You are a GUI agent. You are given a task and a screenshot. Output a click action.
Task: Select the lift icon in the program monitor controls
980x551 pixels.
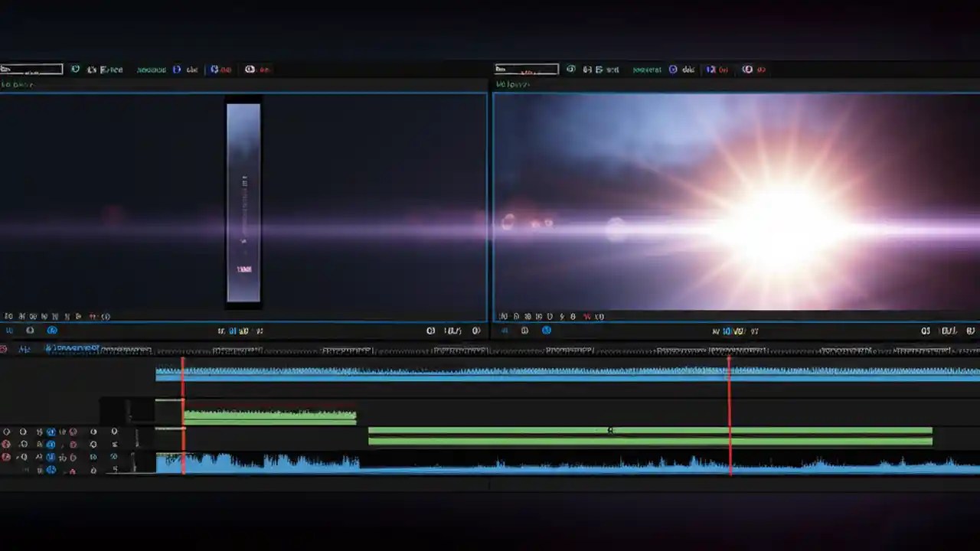926,330
